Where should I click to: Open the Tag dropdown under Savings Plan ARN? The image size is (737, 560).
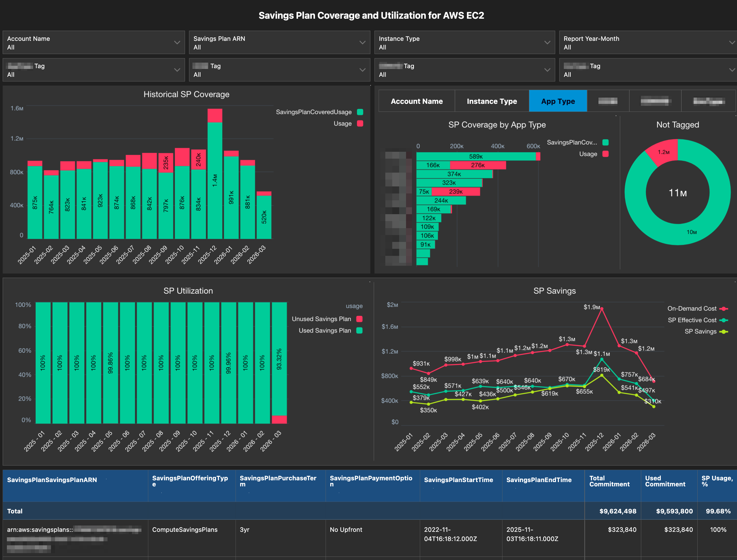point(279,70)
